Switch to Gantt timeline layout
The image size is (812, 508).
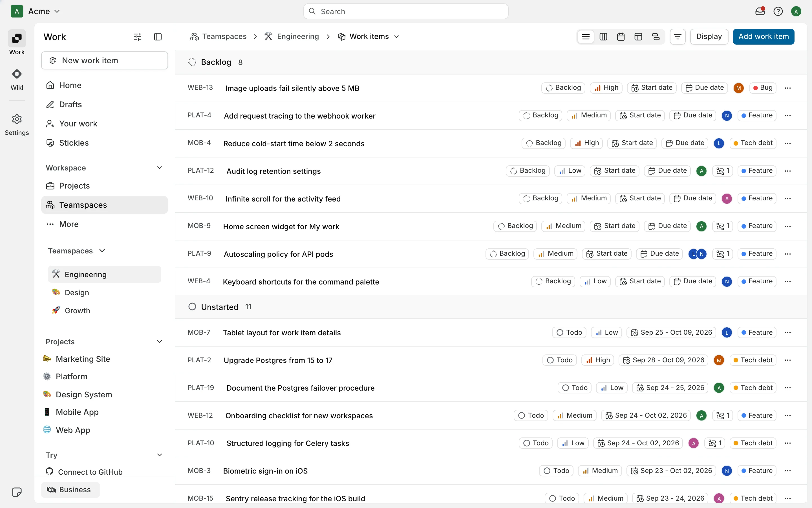coord(656,37)
